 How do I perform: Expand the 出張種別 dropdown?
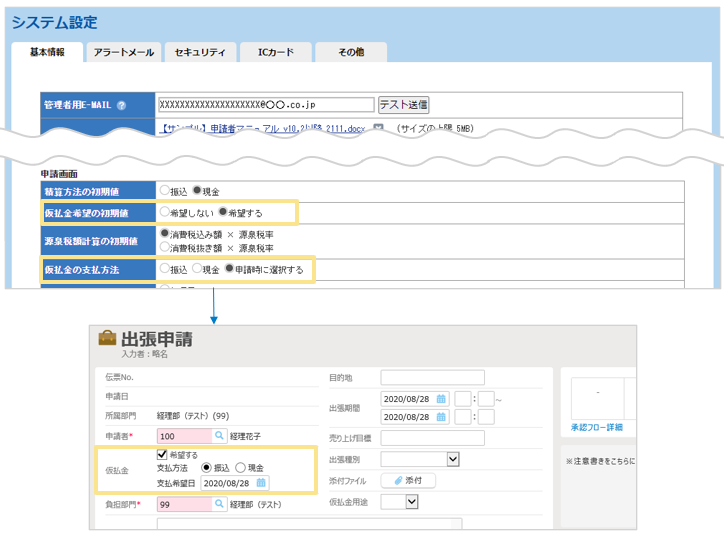pyautogui.click(x=453, y=459)
